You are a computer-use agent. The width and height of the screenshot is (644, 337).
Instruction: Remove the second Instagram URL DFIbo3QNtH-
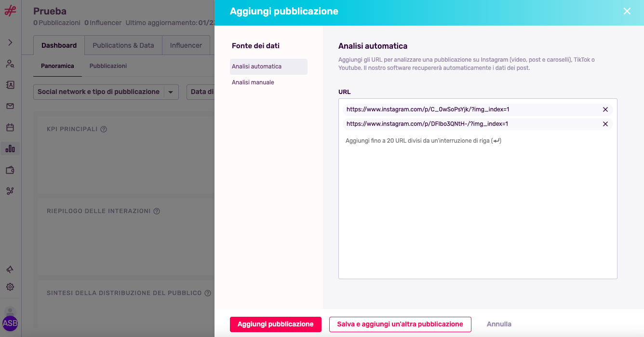pyautogui.click(x=605, y=124)
